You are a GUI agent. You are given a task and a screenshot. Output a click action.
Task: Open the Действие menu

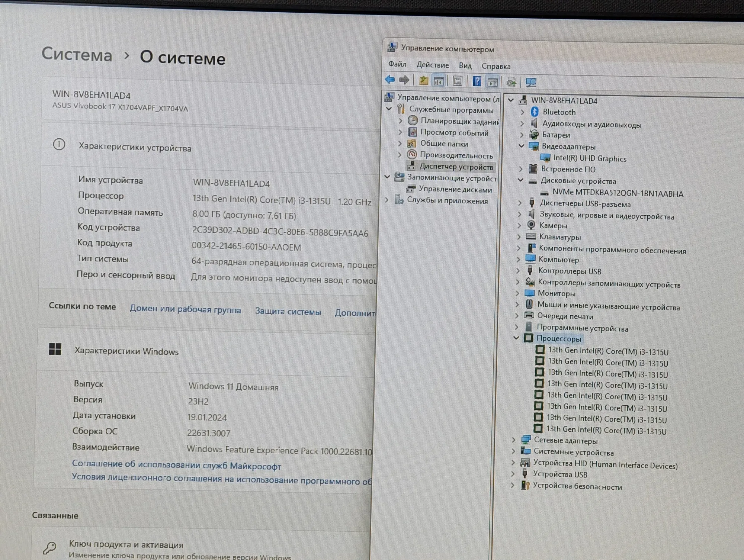pyautogui.click(x=433, y=65)
